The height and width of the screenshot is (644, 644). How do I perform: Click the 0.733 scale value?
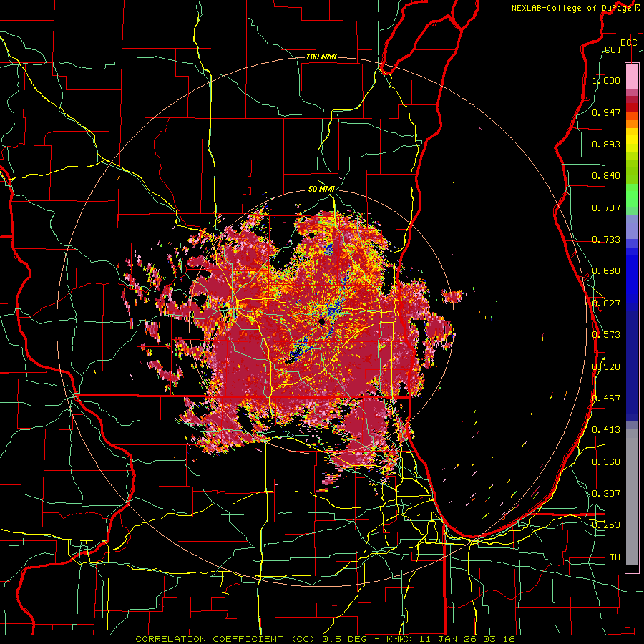coord(606,239)
